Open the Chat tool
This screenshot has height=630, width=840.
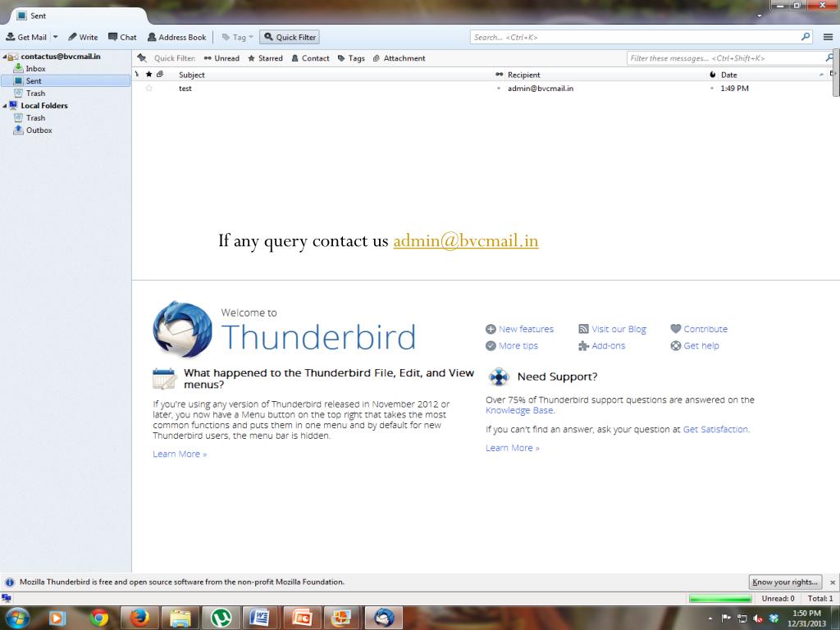123,37
